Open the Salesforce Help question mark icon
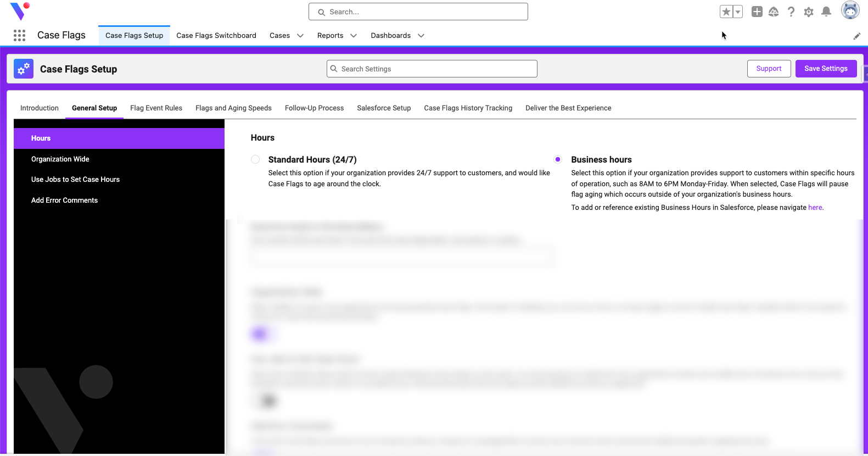The height and width of the screenshot is (456, 868). (791, 12)
